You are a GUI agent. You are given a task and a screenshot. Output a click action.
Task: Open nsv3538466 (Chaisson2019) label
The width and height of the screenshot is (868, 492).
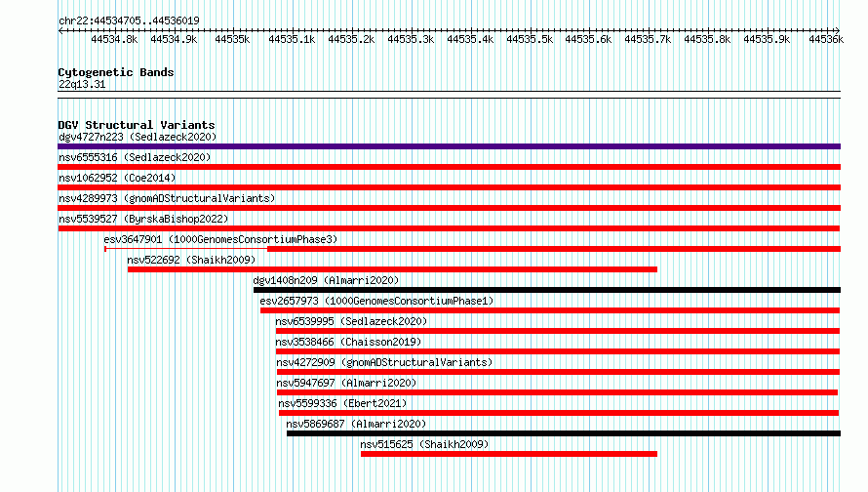348,342
